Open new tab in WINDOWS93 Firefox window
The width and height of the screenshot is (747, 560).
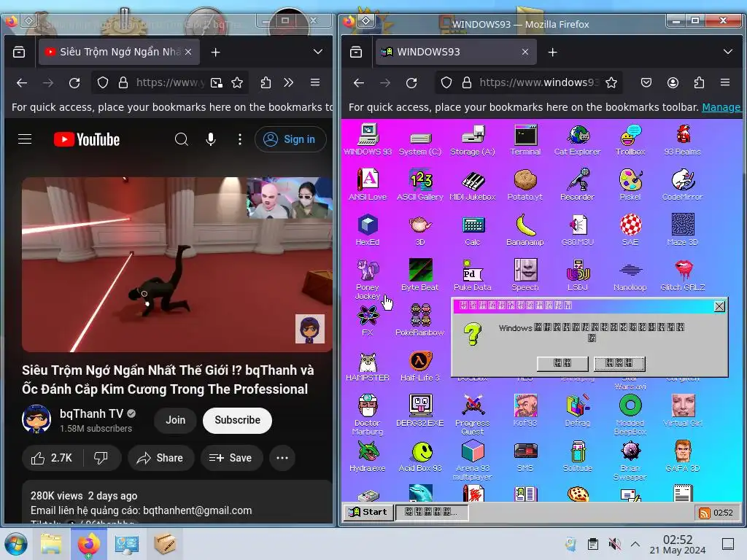(553, 52)
